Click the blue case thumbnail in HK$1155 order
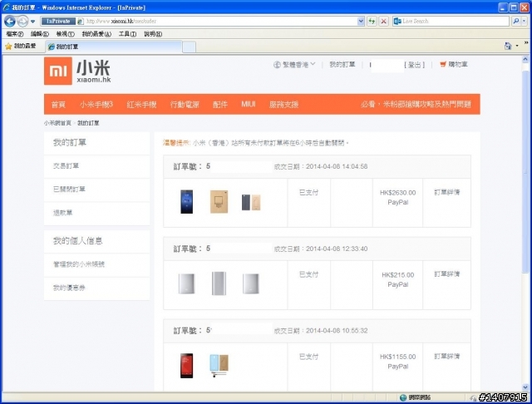This screenshot has height=404, width=532. 219,366
